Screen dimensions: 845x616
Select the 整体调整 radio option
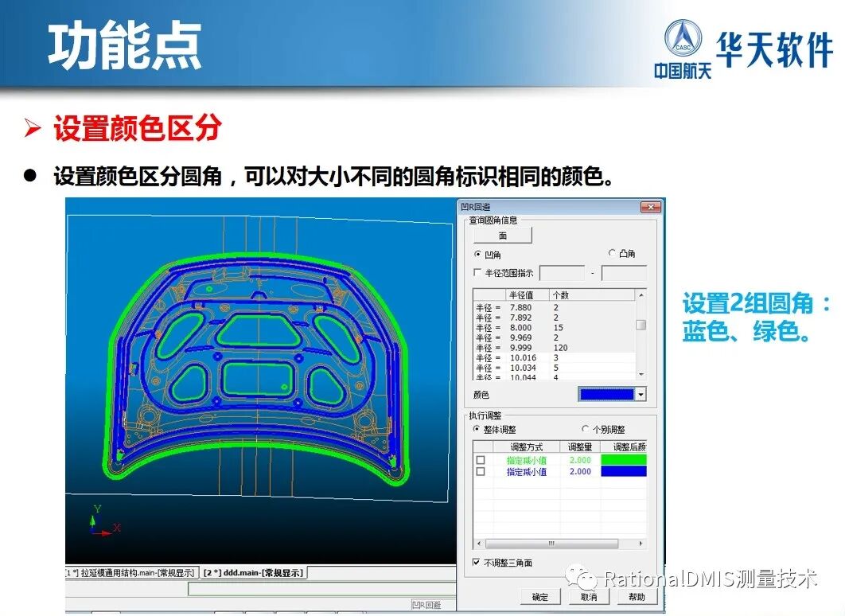click(476, 428)
